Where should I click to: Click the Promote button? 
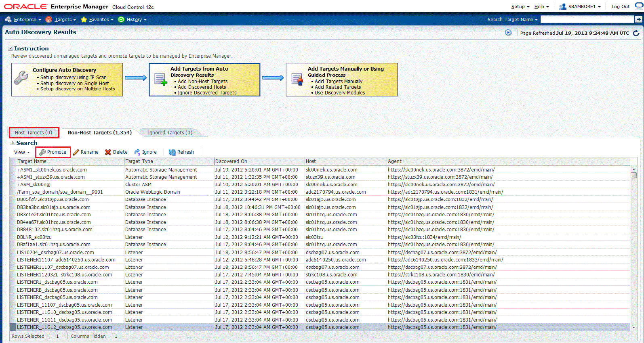click(x=53, y=152)
